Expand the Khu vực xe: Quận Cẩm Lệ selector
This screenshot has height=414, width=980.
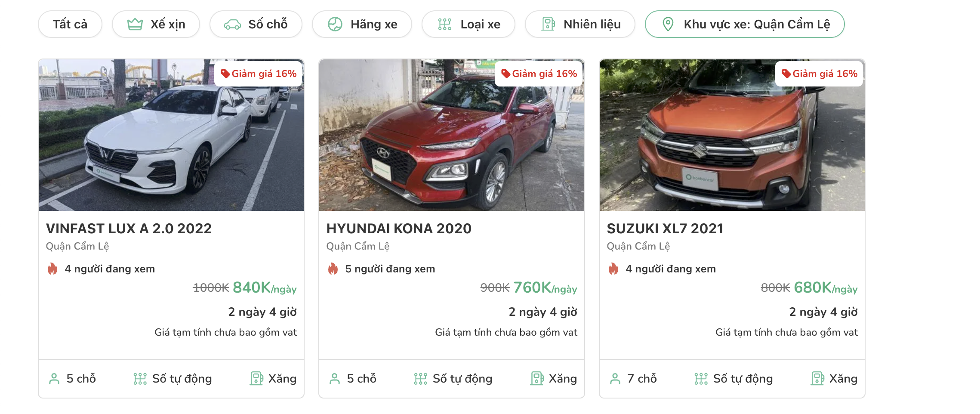745,24
